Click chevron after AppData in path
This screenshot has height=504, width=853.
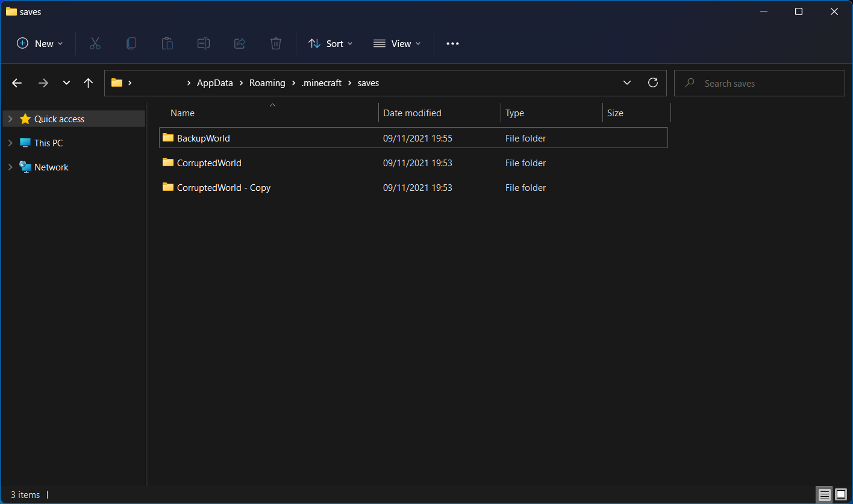click(242, 83)
